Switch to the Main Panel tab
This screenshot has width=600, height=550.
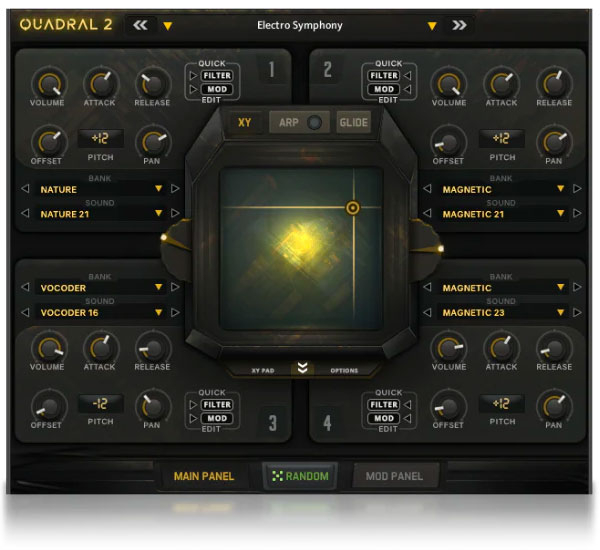(x=204, y=476)
